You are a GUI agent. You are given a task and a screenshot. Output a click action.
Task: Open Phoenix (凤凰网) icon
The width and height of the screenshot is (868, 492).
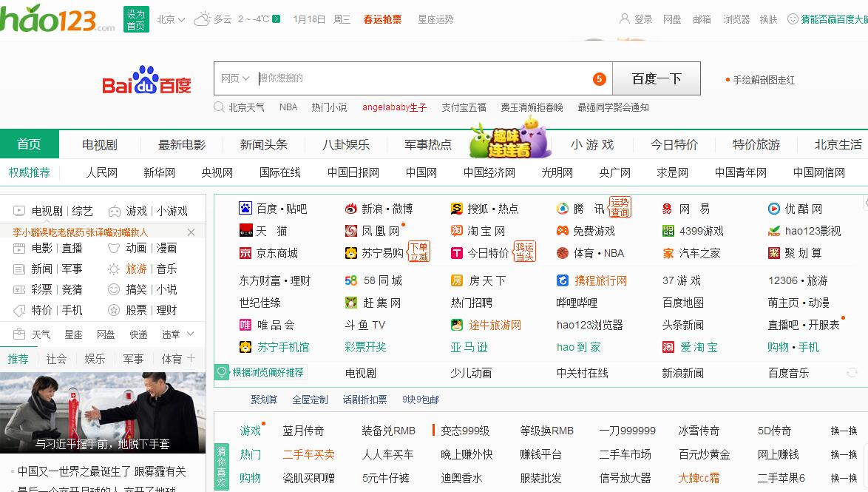(x=351, y=231)
